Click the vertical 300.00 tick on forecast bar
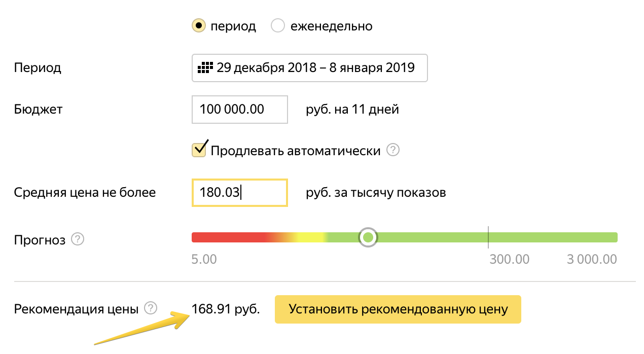The width and height of the screenshot is (644, 354). pos(488,237)
